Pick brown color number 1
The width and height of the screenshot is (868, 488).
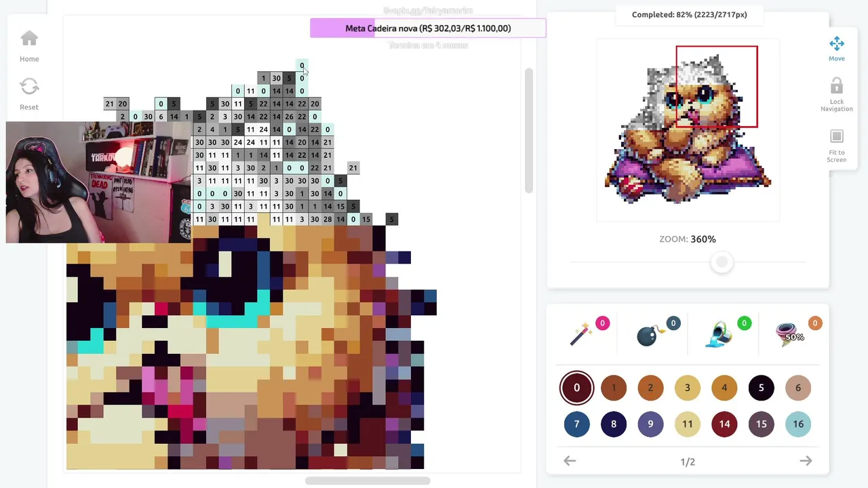[x=614, y=388]
